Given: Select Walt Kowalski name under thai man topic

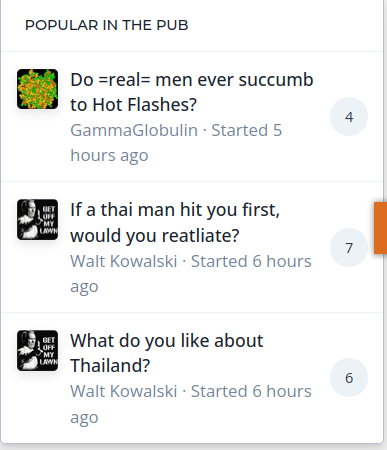Looking at the screenshot, I should (x=124, y=261).
